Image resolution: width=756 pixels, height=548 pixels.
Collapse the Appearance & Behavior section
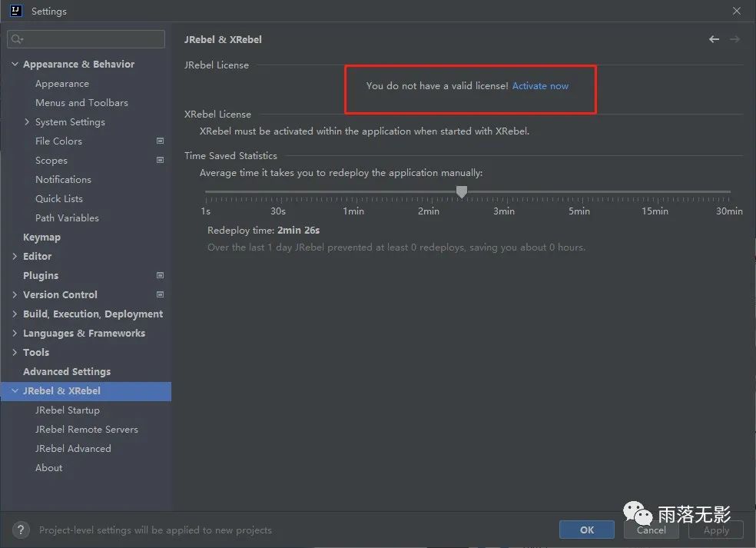(15, 64)
